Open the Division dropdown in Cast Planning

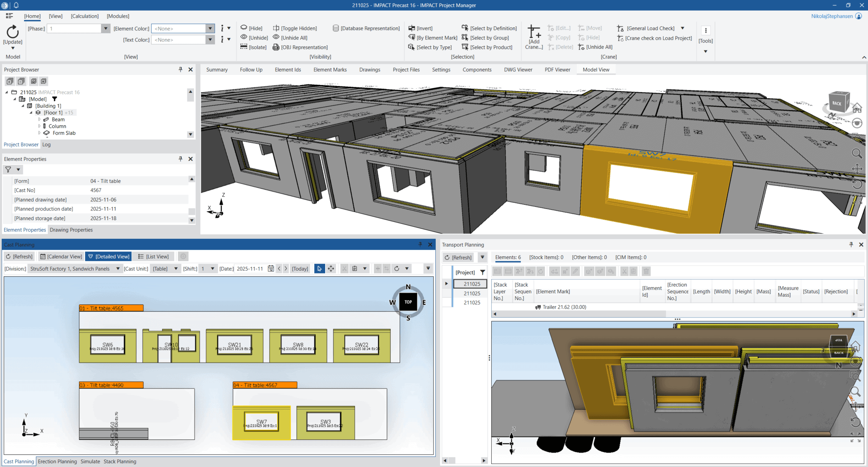pos(119,268)
